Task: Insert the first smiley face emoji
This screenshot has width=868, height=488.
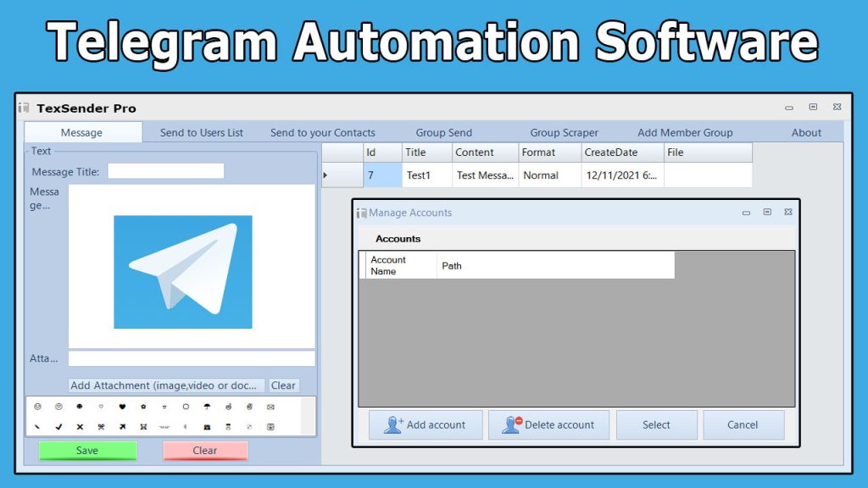Action: (37, 407)
